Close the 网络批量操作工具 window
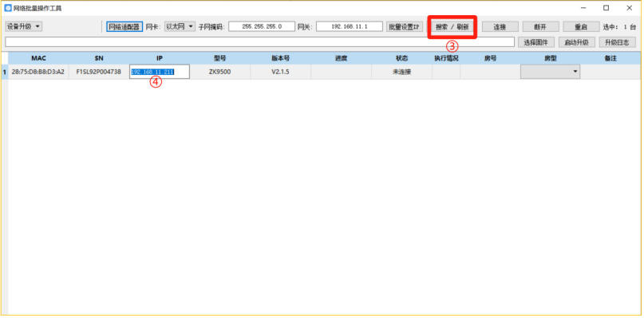This screenshot has height=318, width=644. [629, 8]
